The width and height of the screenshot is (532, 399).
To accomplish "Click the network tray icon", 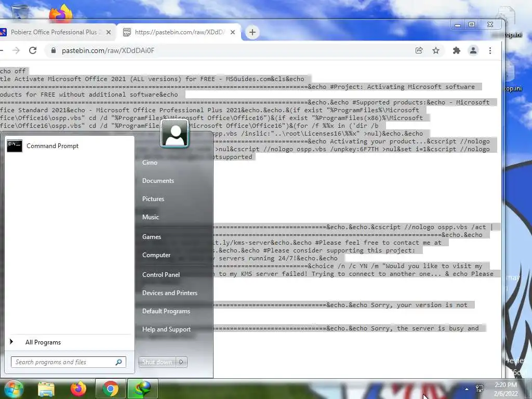I will click(x=480, y=389).
